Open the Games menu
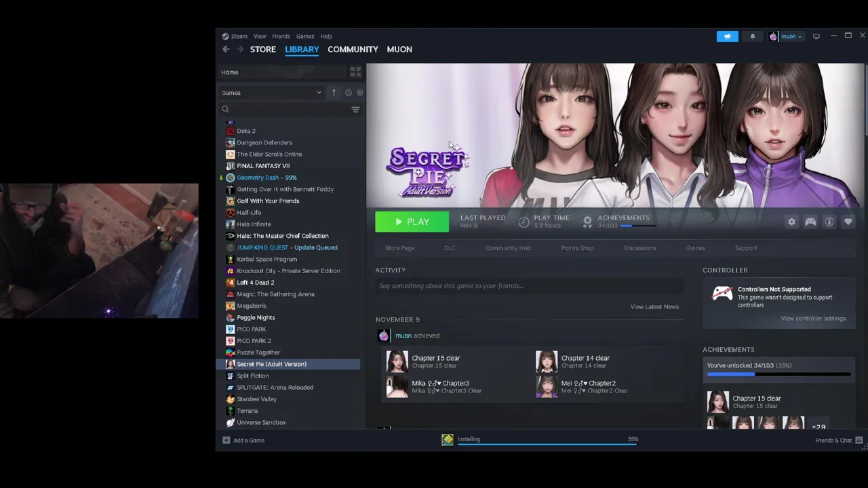 pyautogui.click(x=305, y=37)
